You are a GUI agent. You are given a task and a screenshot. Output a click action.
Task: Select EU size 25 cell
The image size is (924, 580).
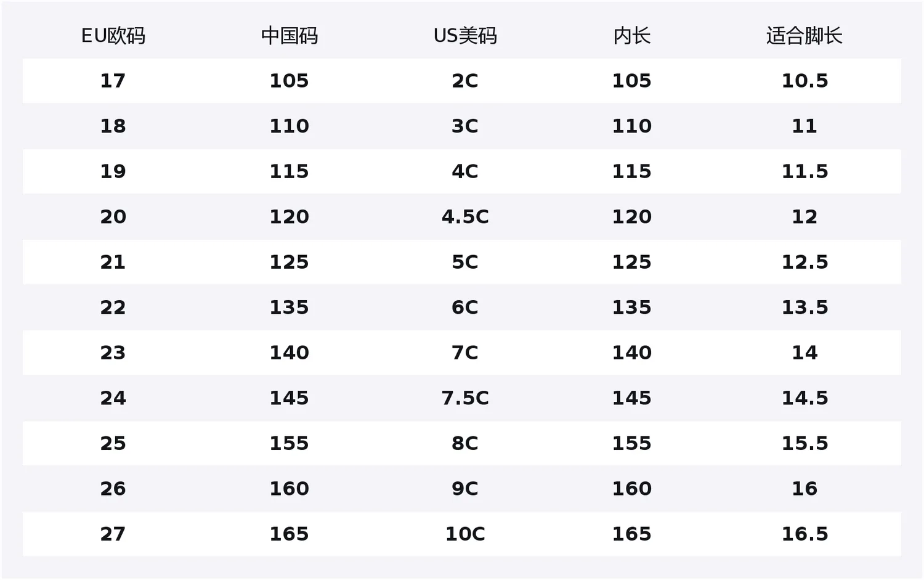113,443
